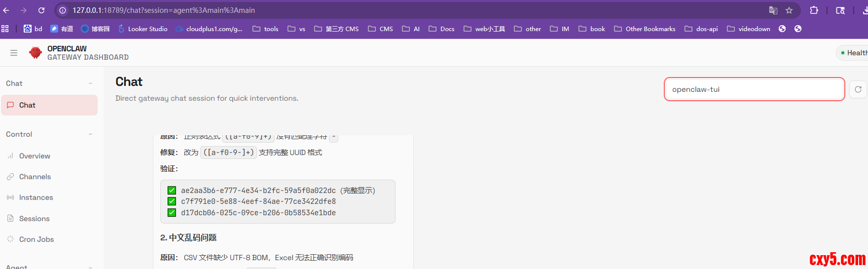Collapse the Control sidebar section
Viewport: 868px width, 269px height.
coord(90,134)
